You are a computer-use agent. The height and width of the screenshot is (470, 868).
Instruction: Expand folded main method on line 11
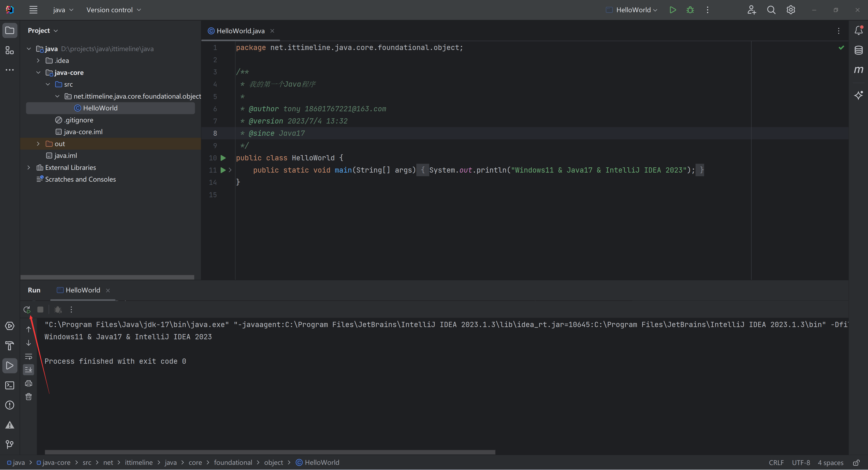230,170
